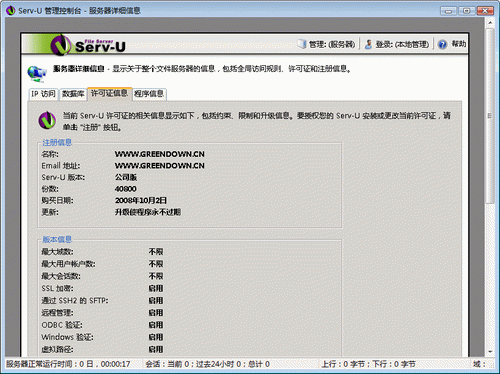Screen dimensions: 500x374
Task: Click the 最大域数 row value 不限
Action: (156, 252)
